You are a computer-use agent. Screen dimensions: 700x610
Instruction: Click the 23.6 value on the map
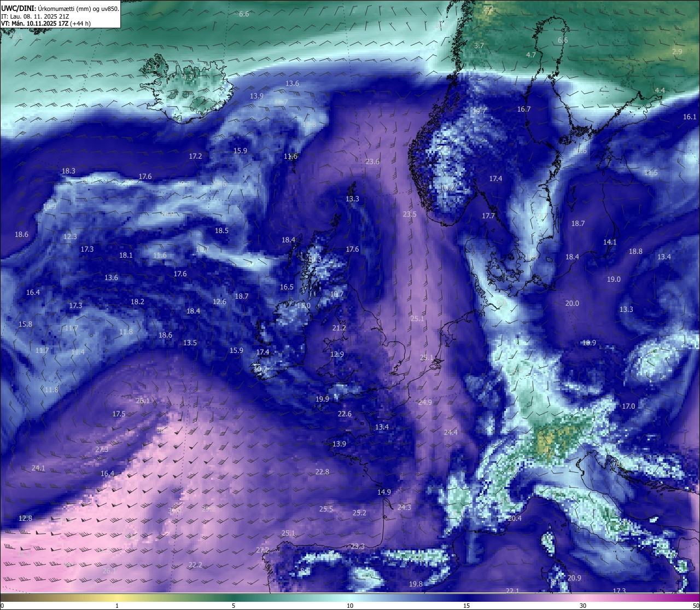coord(372,161)
